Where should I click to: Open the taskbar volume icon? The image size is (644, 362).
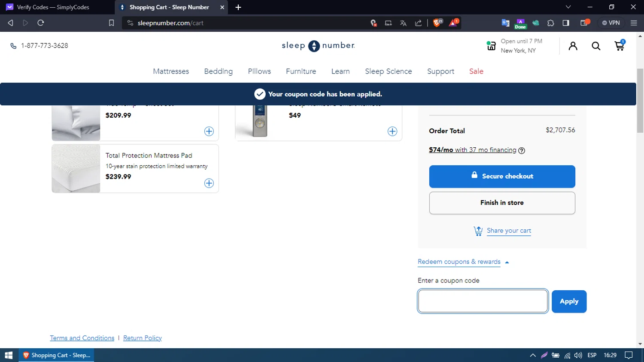click(578, 355)
